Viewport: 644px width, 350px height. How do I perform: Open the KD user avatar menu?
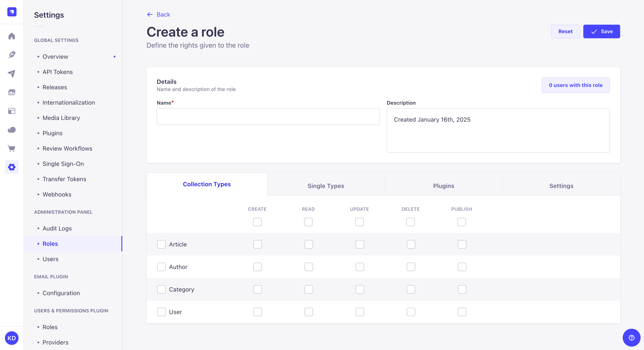[12, 338]
